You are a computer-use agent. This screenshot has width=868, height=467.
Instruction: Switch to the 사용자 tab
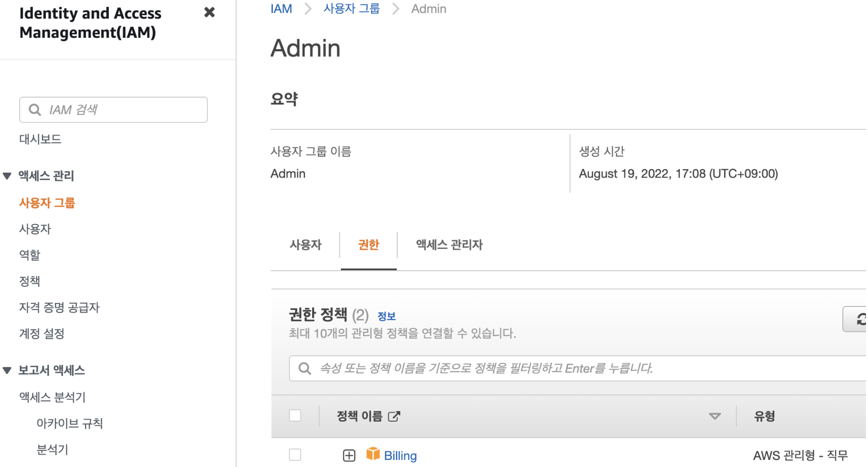306,245
